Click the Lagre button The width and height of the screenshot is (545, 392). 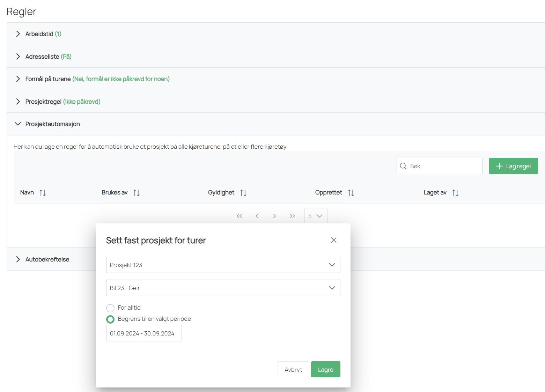325,369
